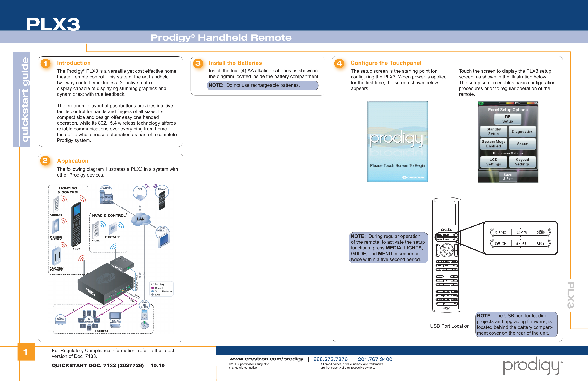Click the iPod via P-IDOCV icon
Image resolution: width=588 pixels, height=381 pixels.
[144, 315]
